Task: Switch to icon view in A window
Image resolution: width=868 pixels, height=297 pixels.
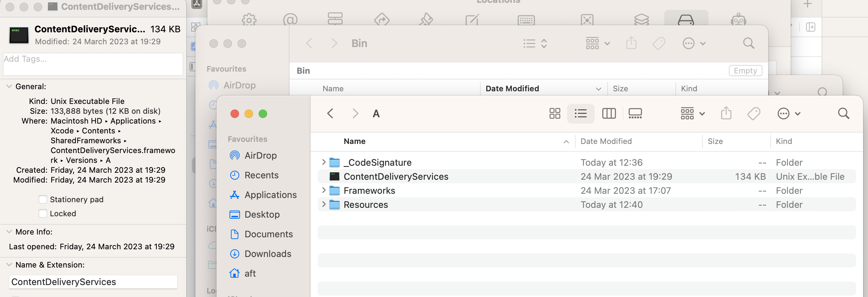Action: pos(555,113)
